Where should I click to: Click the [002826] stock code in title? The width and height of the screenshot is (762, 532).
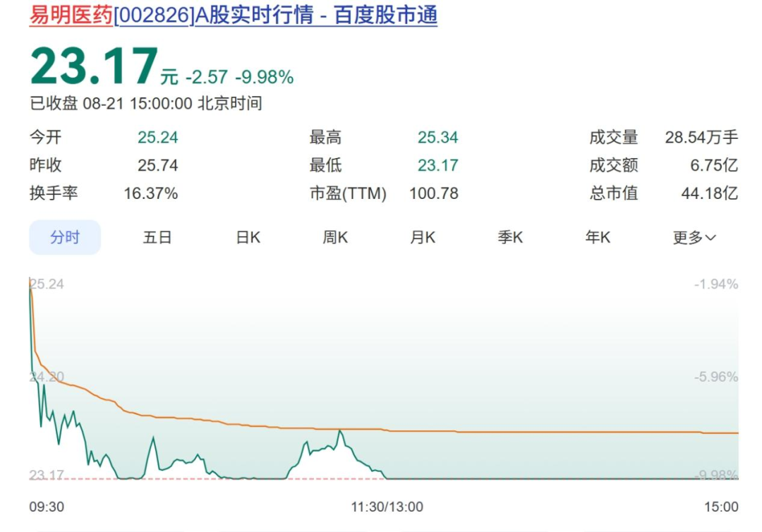(154, 15)
